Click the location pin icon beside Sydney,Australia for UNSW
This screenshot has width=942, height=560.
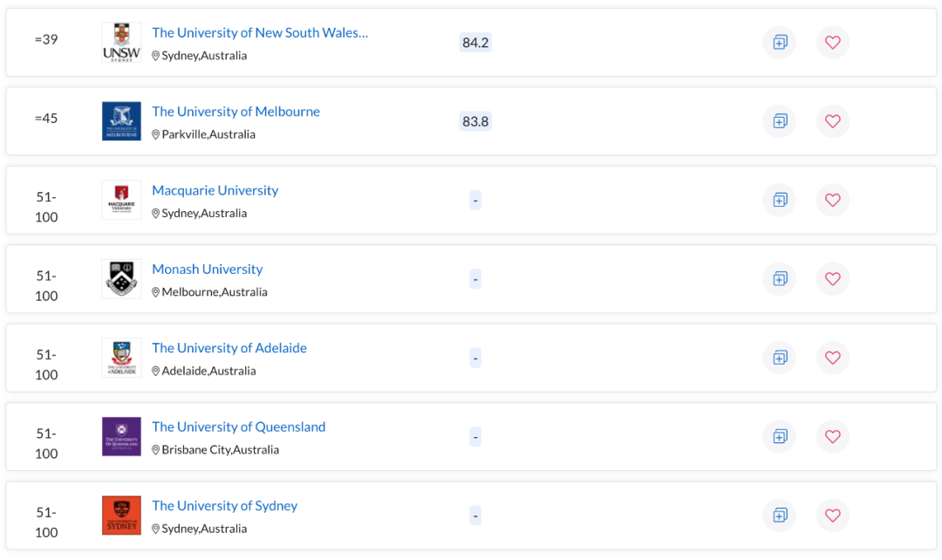[155, 55]
